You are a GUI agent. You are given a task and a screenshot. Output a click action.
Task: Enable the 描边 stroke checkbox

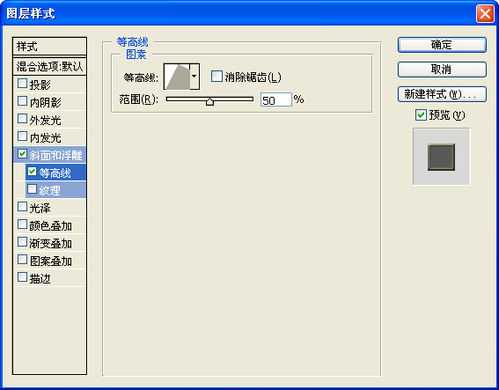[x=22, y=277]
